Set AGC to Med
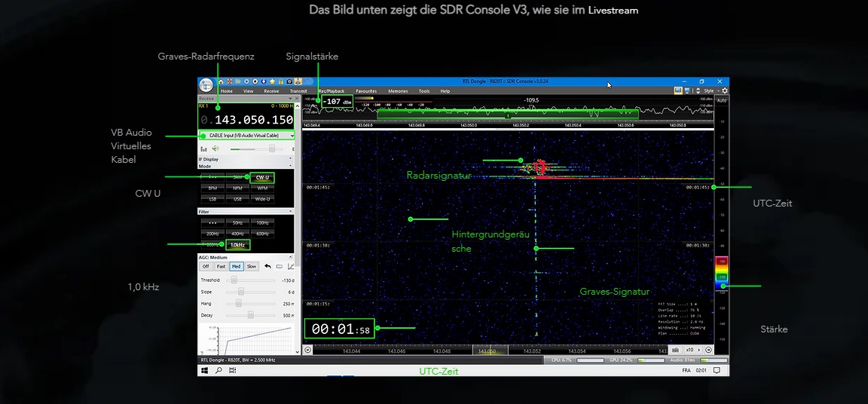This screenshot has height=404, width=868. click(237, 266)
